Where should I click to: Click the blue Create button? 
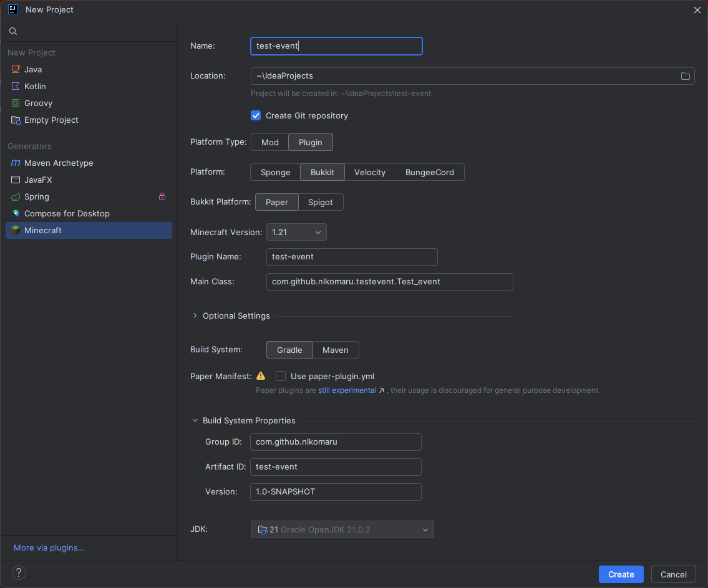tap(621, 574)
